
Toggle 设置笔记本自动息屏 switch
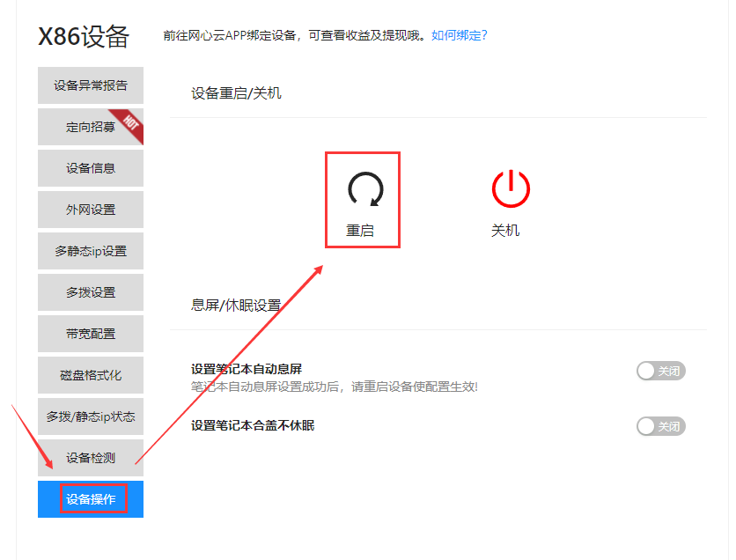click(x=660, y=371)
